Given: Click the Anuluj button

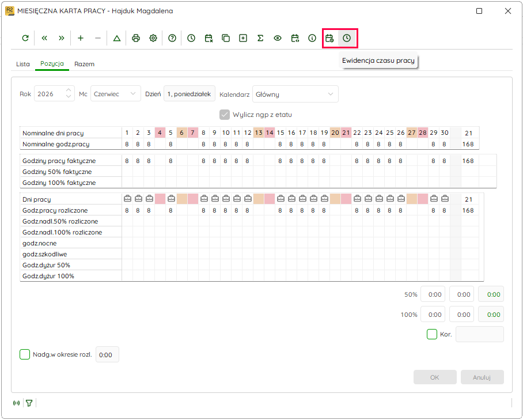Looking at the screenshot, I should coord(482,377).
